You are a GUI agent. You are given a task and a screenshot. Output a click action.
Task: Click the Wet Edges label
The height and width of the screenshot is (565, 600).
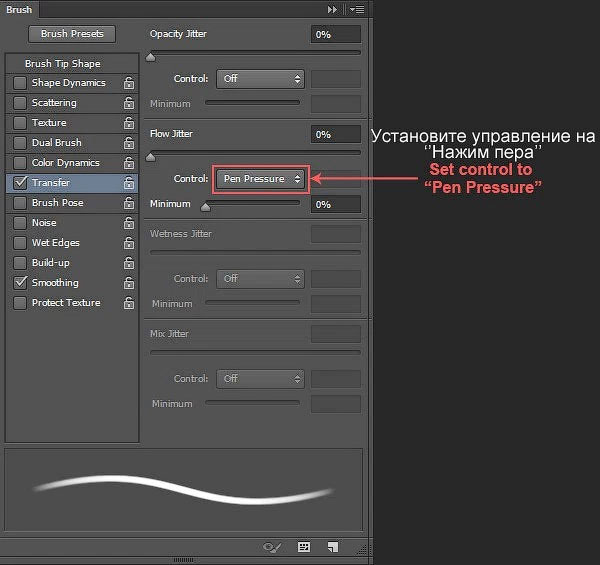[56, 243]
